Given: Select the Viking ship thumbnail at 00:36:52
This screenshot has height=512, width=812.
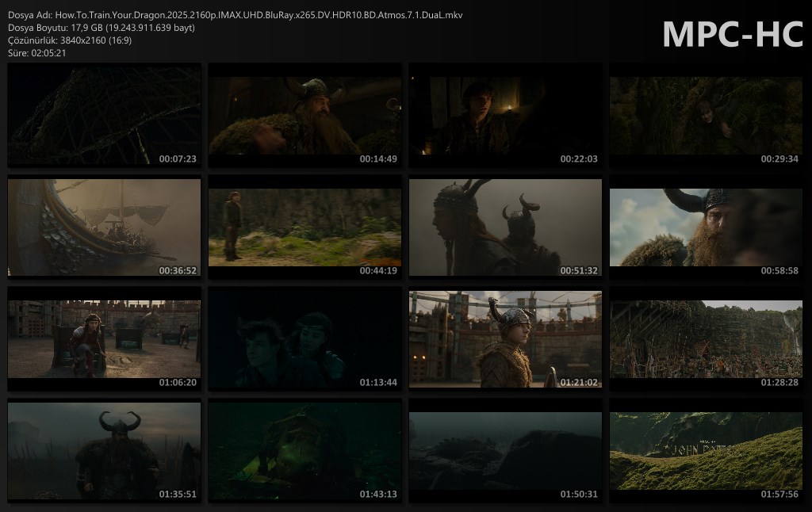Looking at the screenshot, I should 104,227.
